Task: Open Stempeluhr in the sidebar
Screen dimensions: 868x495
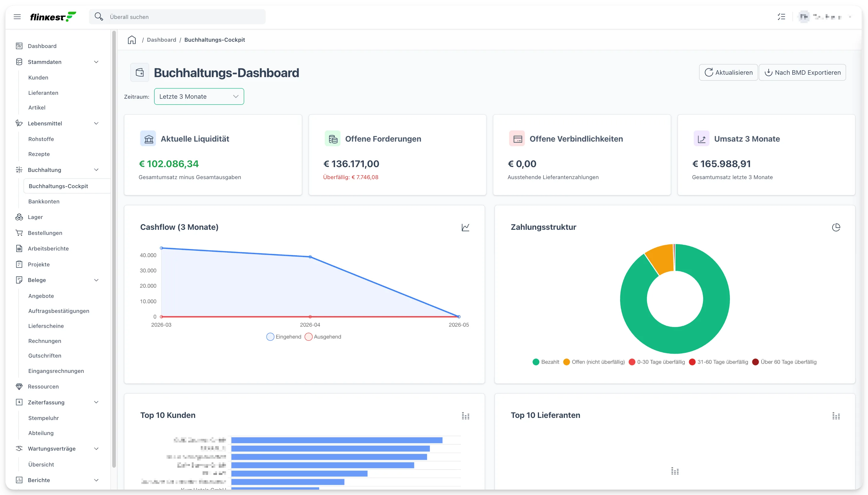Action: tap(44, 418)
